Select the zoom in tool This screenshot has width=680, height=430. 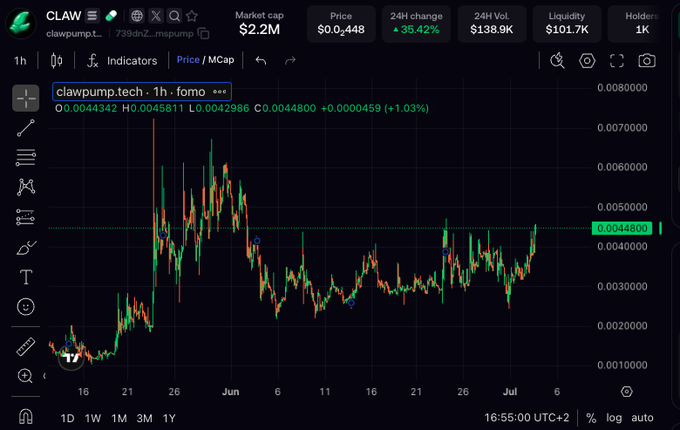click(25, 376)
